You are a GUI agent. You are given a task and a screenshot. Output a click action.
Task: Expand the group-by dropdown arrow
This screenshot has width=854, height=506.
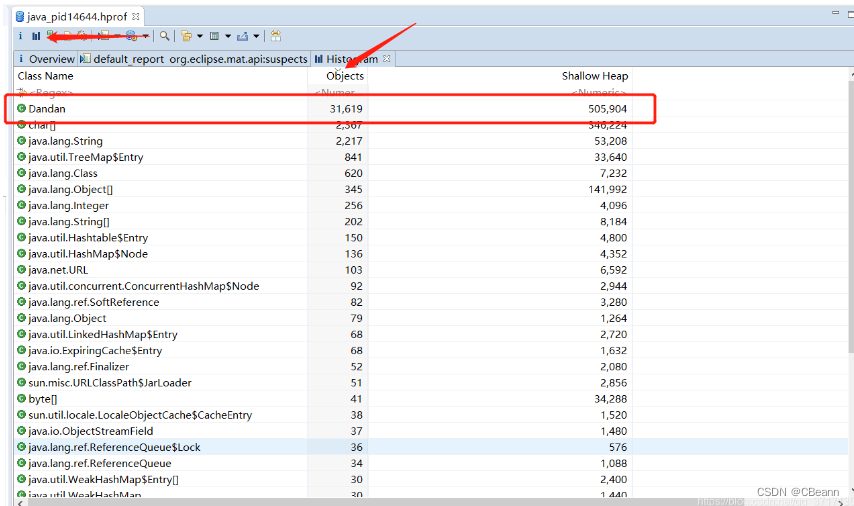tap(199, 36)
